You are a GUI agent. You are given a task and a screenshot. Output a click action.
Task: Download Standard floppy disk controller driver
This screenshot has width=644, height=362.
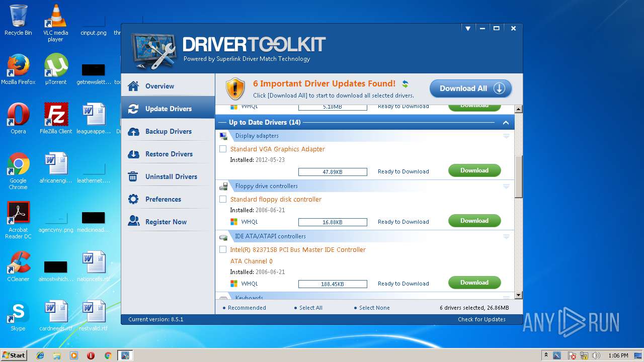pyautogui.click(x=474, y=221)
